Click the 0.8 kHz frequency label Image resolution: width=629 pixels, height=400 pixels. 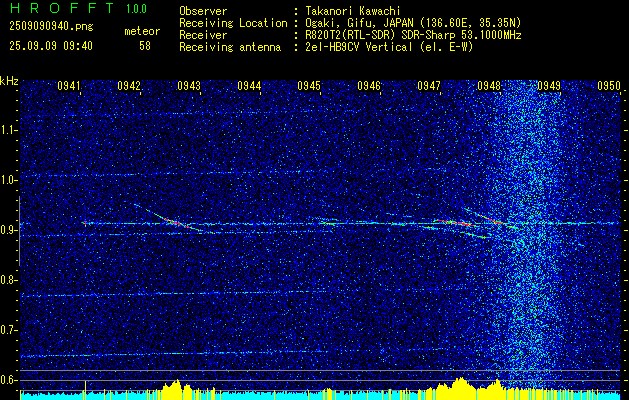[7, 280]
